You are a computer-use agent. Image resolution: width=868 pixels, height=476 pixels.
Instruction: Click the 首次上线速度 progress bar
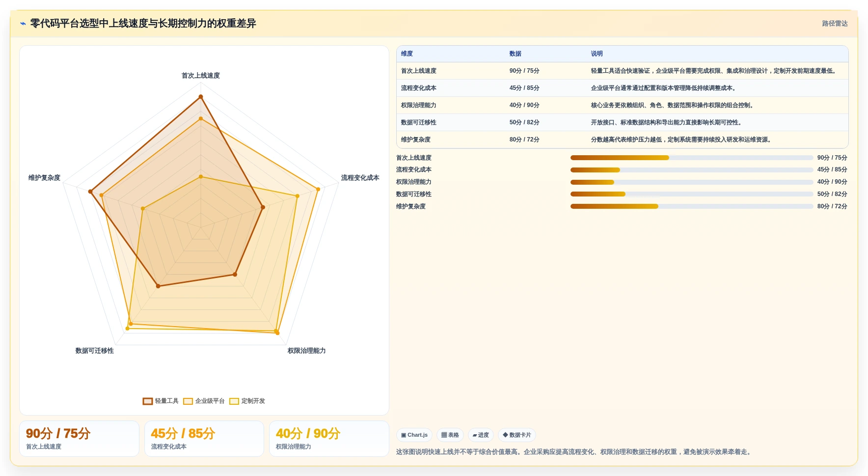(x=692, y=158)
